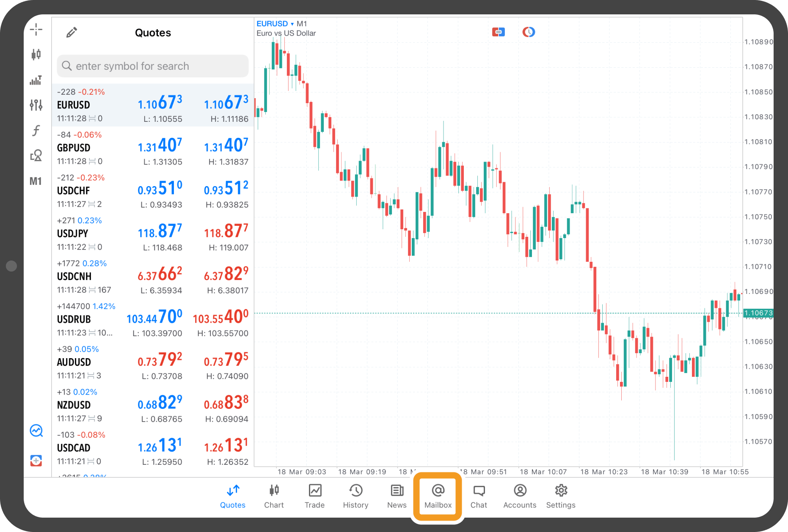Open the chart settings sliders icon
This screenshot has width=788, height=532.
(36, 105)
